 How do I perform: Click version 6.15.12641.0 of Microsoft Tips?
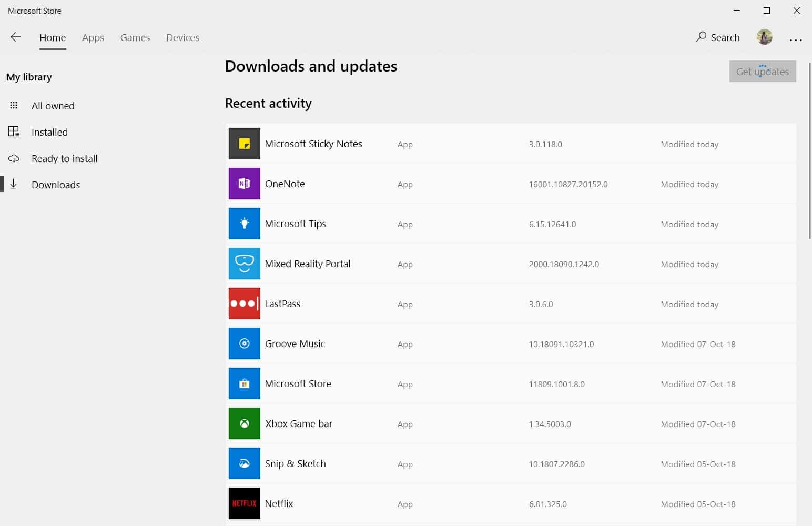pos(552,224)
